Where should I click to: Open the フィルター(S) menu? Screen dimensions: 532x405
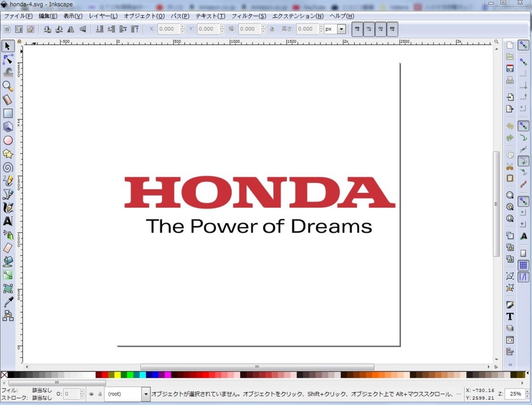click(249, 16)
